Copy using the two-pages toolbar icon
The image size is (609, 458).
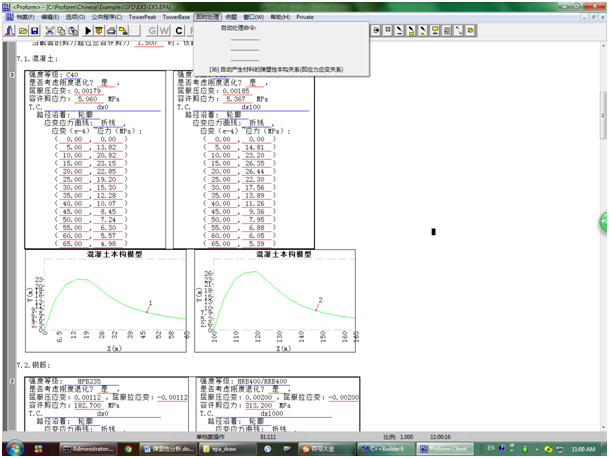pos(61,30)
